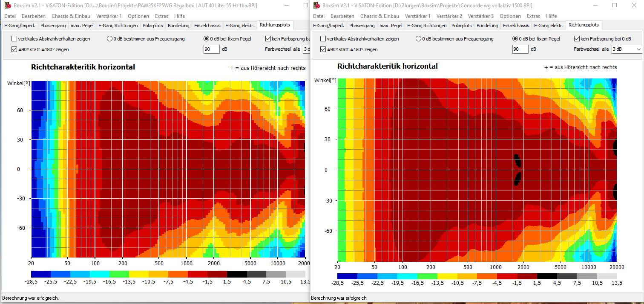Uncheck ±90° statt ±180° zeigen in Concorde window

click(323, 49)
